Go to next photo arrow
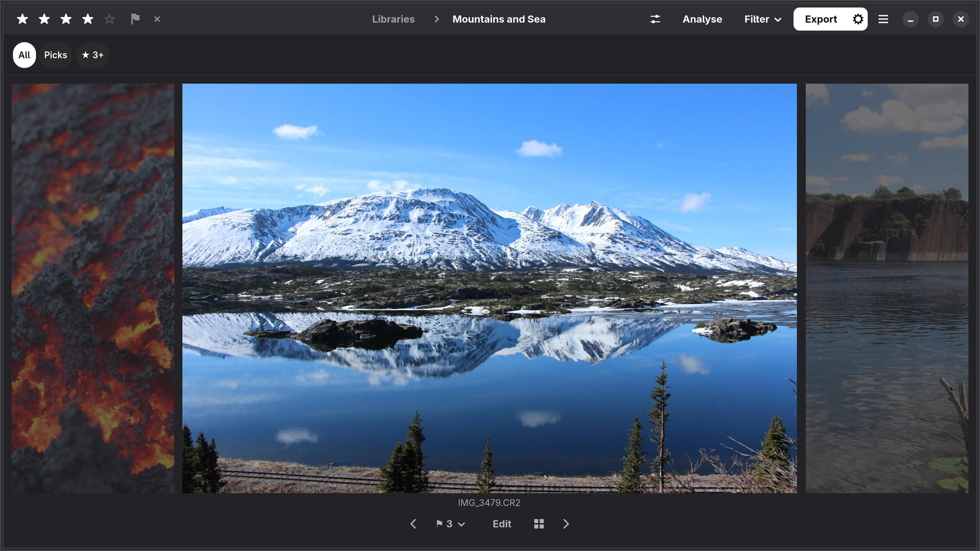The width and height of the screenshot is (980, 551). (x=566, y=524)
